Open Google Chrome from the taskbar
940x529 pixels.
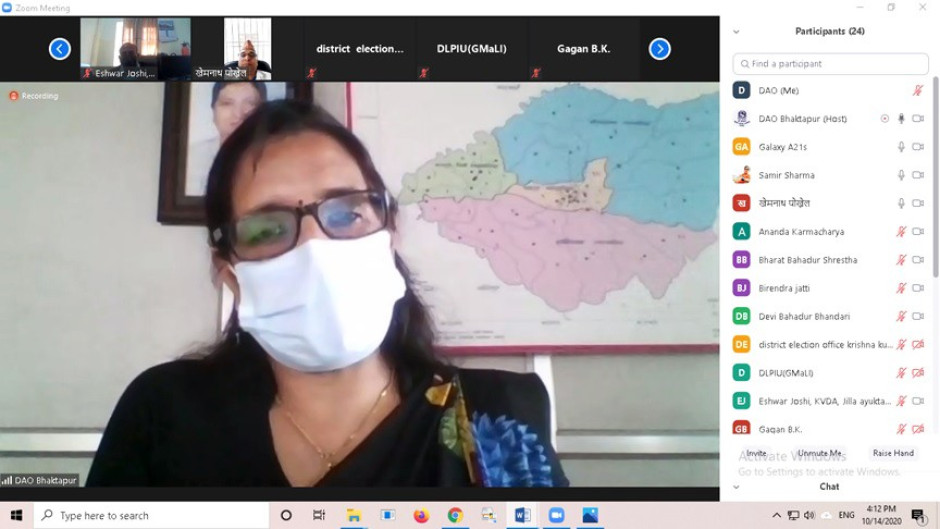click(x=455, y=515)
